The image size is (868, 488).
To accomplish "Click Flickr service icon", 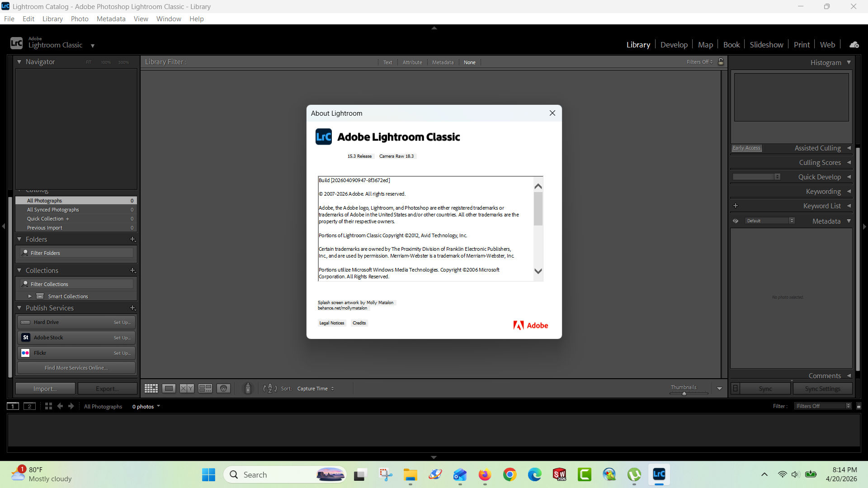I will click(26, 353).
